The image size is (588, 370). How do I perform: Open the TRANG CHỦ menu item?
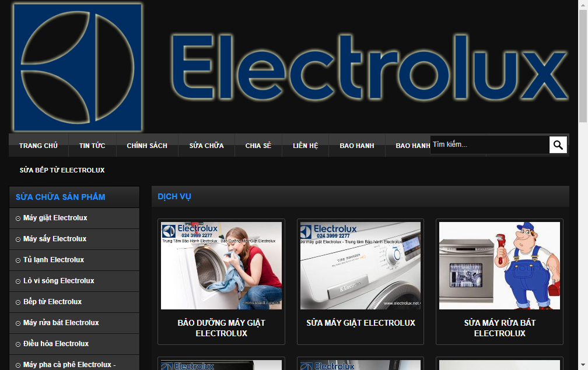click(38, 146)
